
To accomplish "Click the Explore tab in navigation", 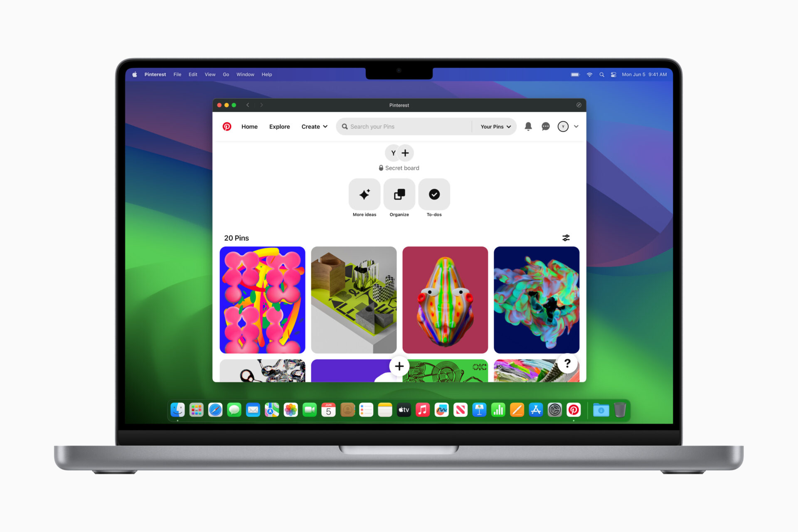I will [279, 126].
